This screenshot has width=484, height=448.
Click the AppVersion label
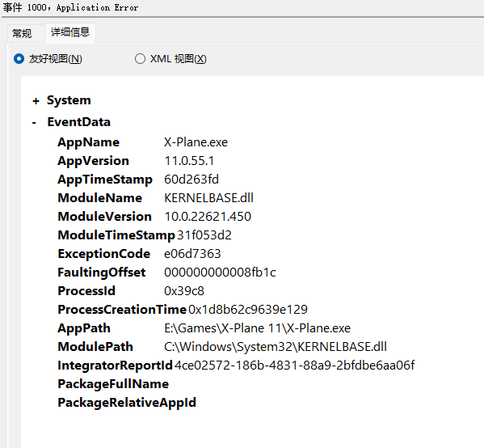93,161
